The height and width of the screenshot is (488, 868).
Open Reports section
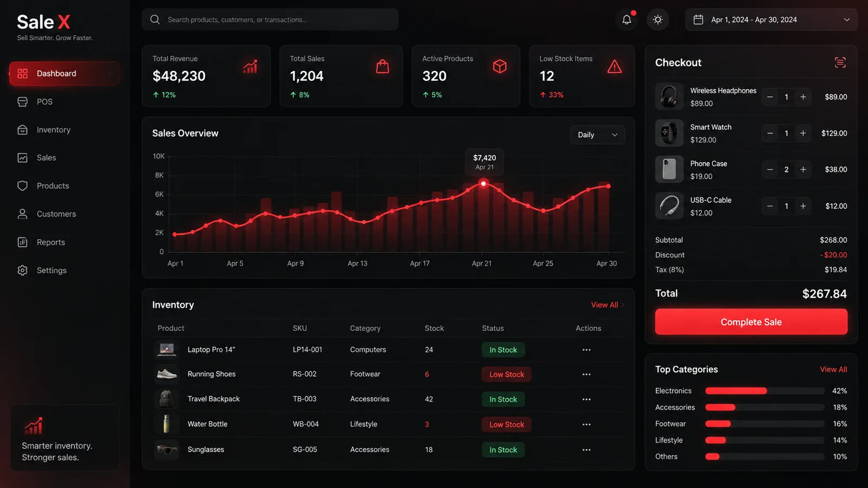pyautogui.click(x=64, y=242)
